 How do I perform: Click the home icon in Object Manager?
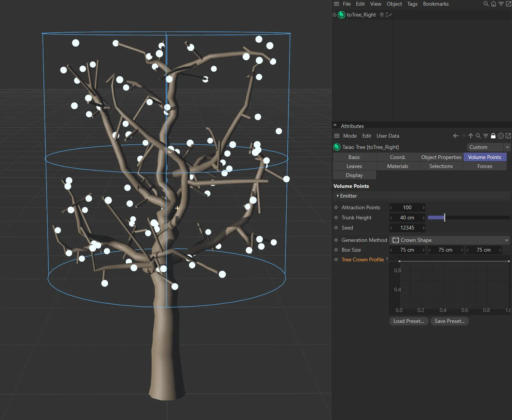pyautogui.click(x=494, y=4)
